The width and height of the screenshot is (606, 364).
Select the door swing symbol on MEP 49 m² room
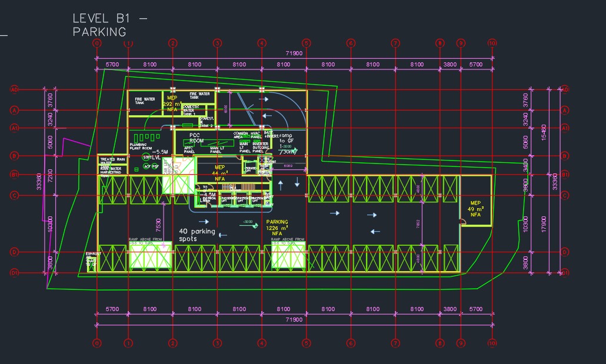point(462,222)
